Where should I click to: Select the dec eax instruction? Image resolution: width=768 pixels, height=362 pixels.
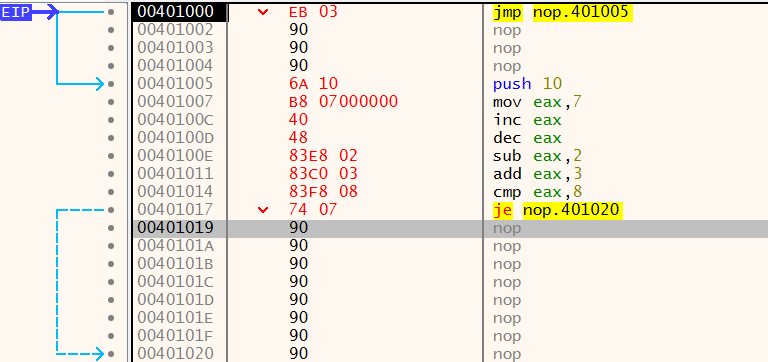point(528,138)
